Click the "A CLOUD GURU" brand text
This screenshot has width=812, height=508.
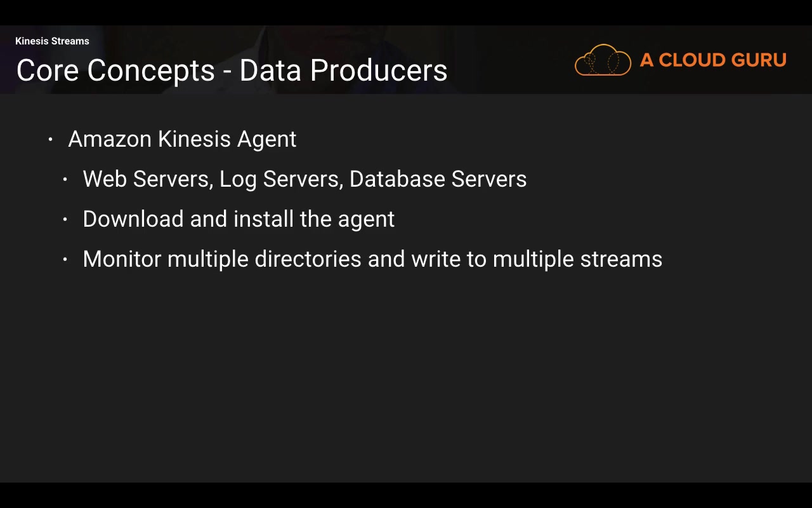click(x=713, y=60)
